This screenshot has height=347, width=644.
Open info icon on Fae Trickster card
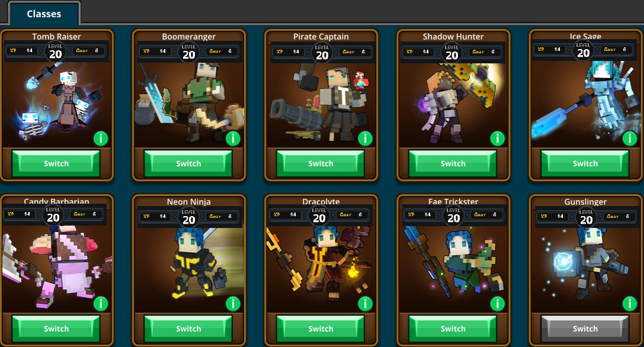coord(498,303)
